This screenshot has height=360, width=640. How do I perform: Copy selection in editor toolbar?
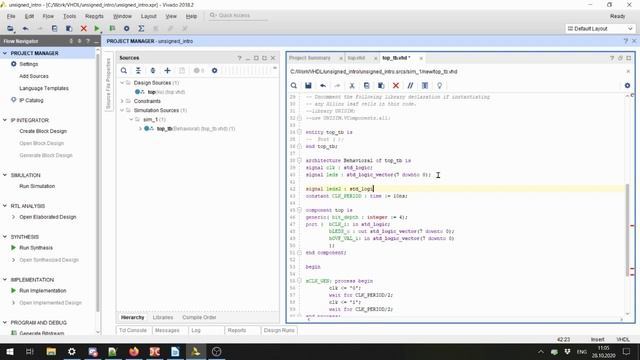(367, 86)
